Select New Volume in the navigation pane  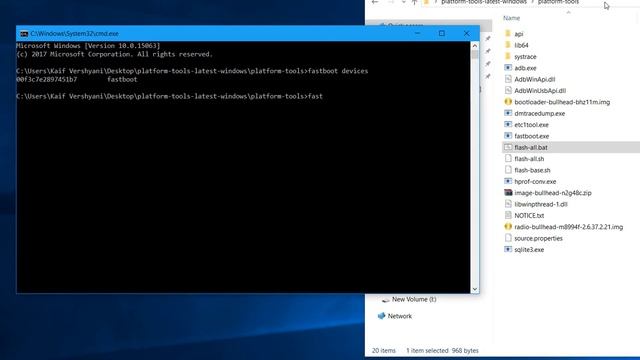414,299
